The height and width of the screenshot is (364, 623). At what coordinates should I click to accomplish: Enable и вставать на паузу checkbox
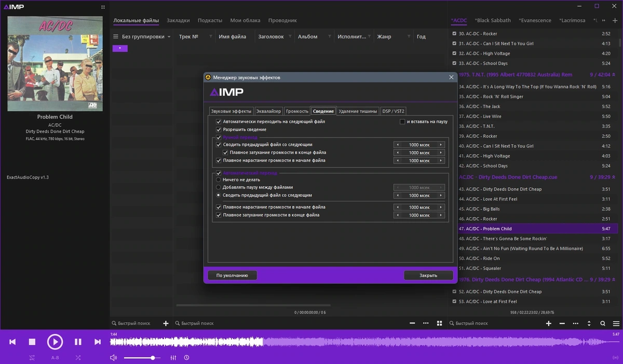point(402,121)
